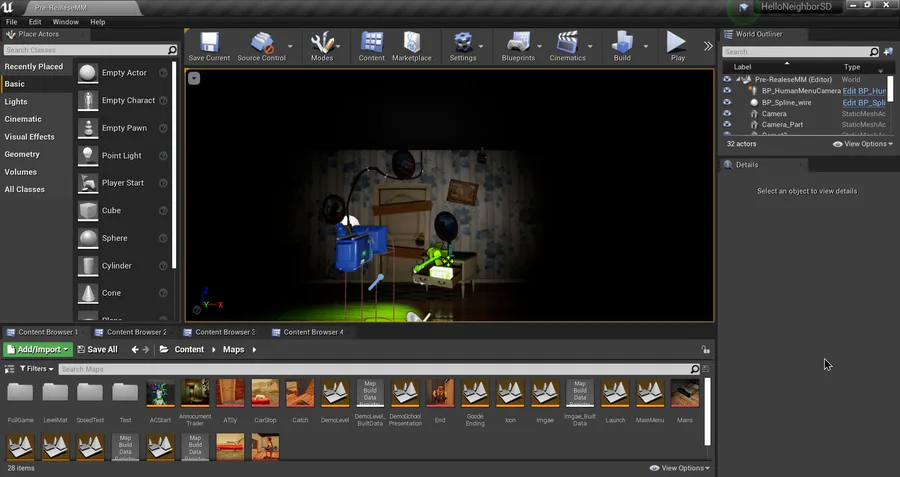Hide the BP_Spline_wire actor

pyautogui.click(x=727, y=102)
